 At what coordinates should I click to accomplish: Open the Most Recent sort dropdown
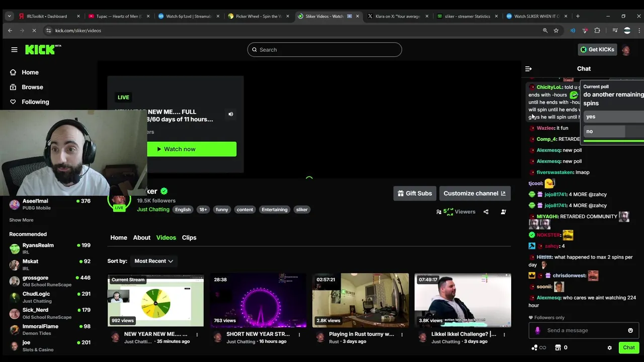coord(153,261)
